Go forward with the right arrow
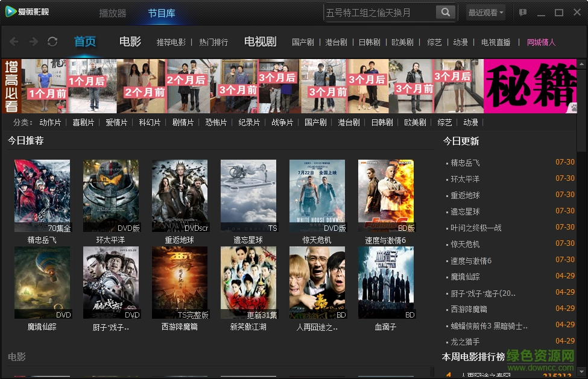Viewport: 588px width, 379px height. [x=33, y=42]
